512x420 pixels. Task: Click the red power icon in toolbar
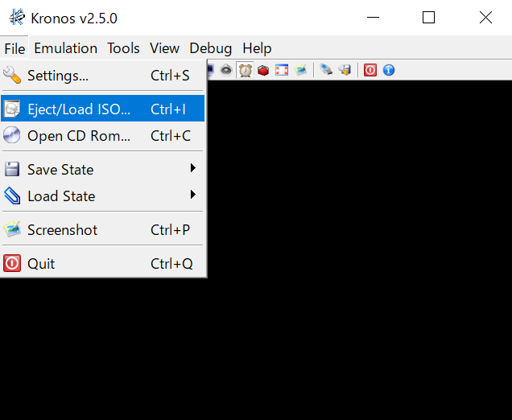click(x=370, y=70)
